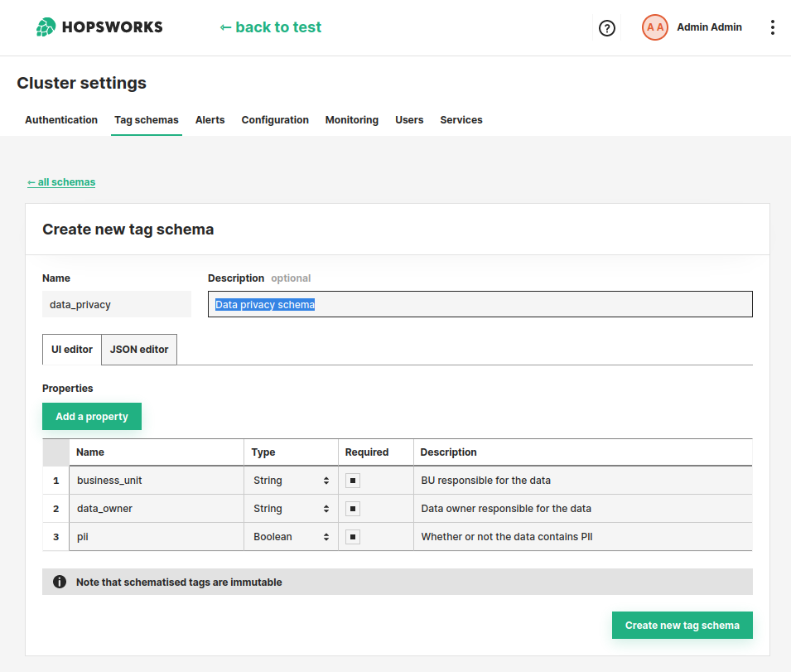
Task: Follow the back to test link
Action: click(270, 27)
